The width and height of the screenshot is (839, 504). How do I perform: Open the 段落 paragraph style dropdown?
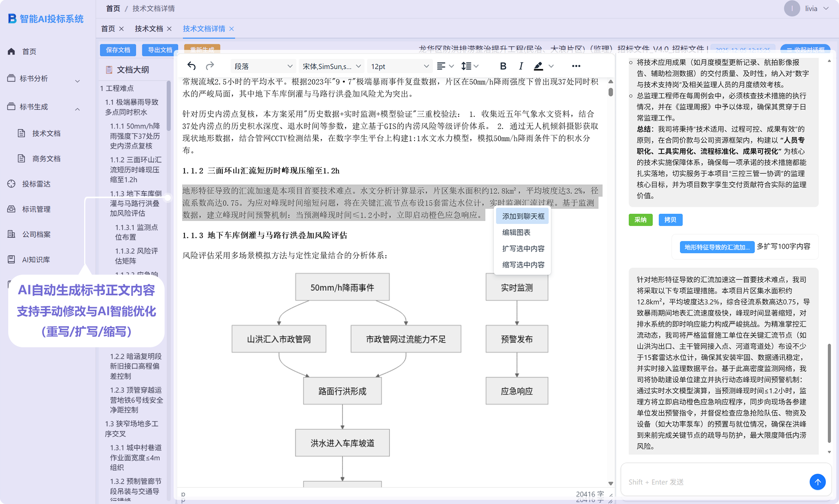click(263, 66)
